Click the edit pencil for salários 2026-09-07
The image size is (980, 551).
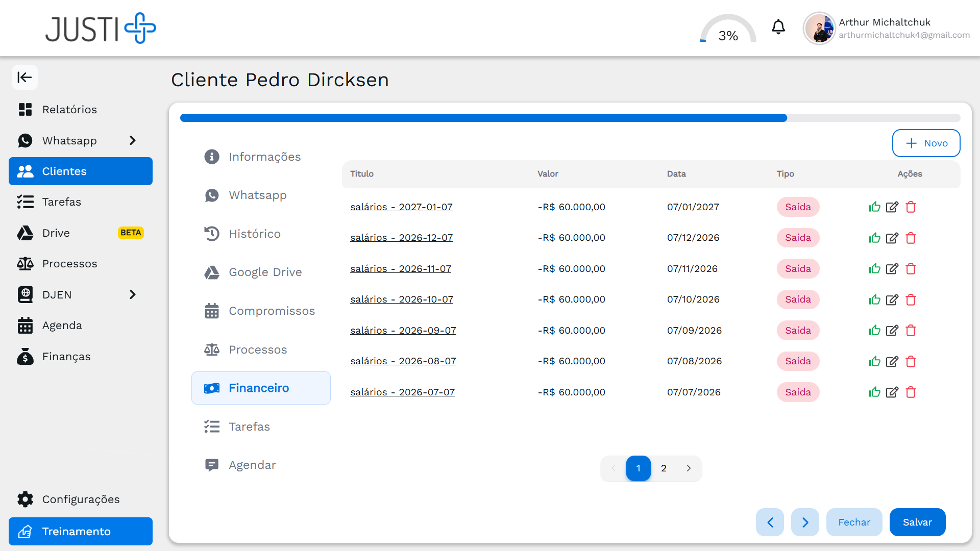[x=892, y=331]
